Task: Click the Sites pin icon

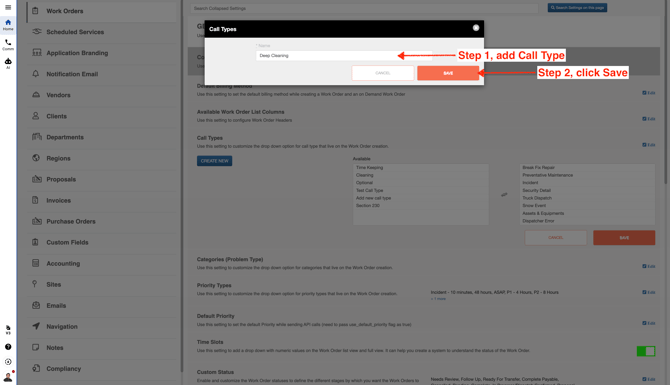Action: (35, 284)
